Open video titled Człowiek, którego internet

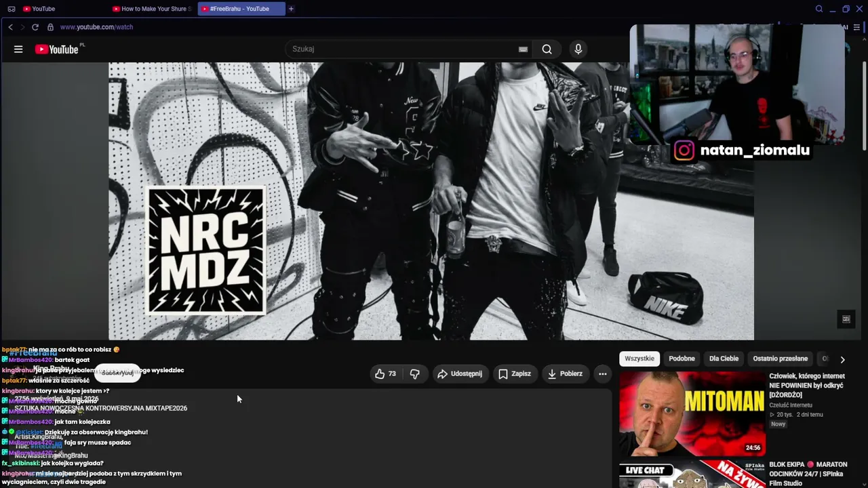point(807,385)
